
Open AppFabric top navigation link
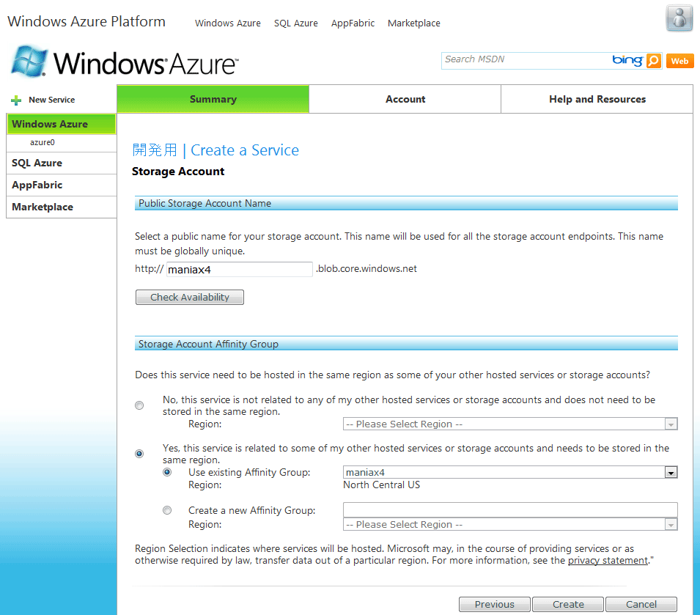[x=353, y=23]
